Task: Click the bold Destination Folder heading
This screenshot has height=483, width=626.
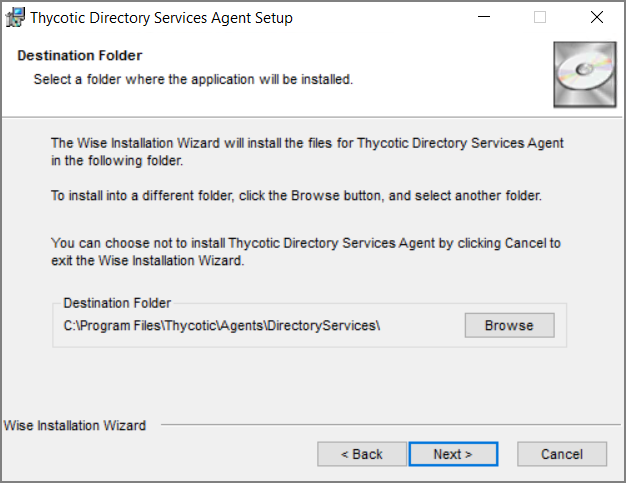Action: 79,55
